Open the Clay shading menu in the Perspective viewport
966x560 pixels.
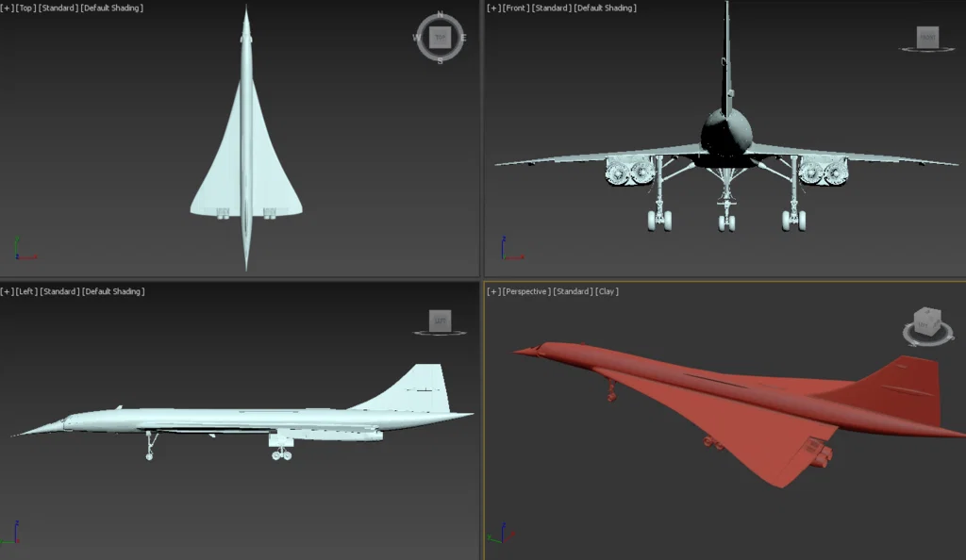tap(608, 291)
